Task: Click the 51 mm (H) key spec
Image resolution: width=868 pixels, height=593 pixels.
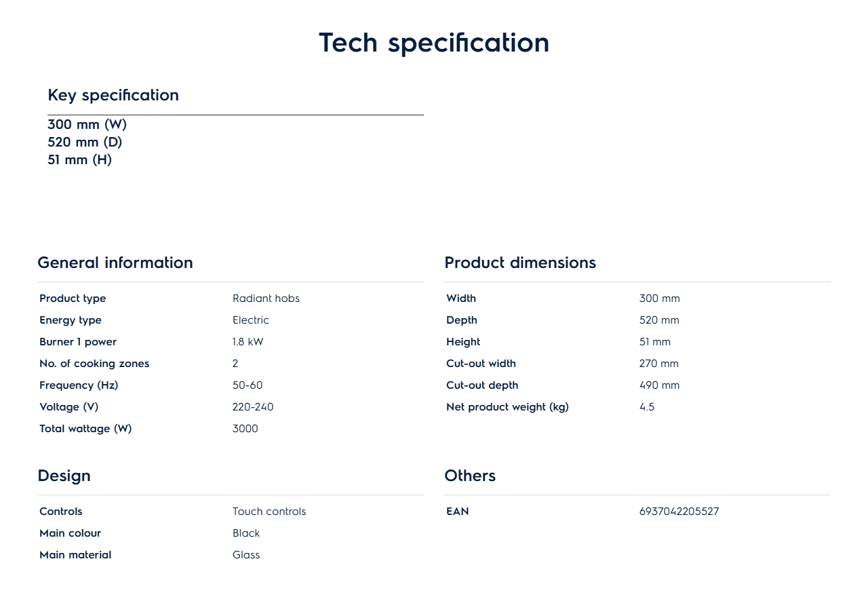Action: click(x=79, y=159)
